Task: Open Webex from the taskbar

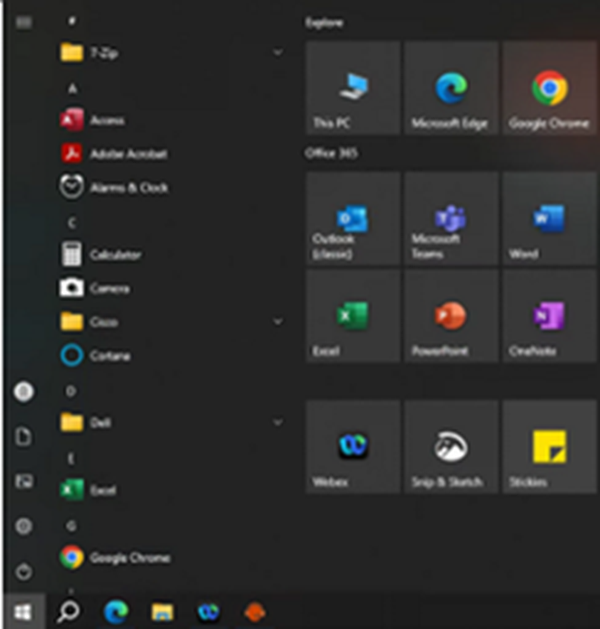Action: [x=209, y=612]
